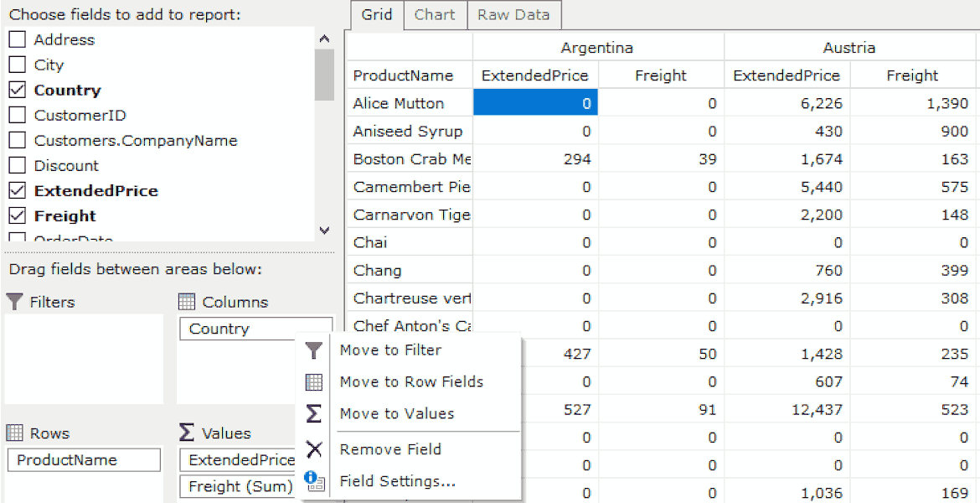
Task: Click the Values area sigma icon
Action: coord(186,433)
